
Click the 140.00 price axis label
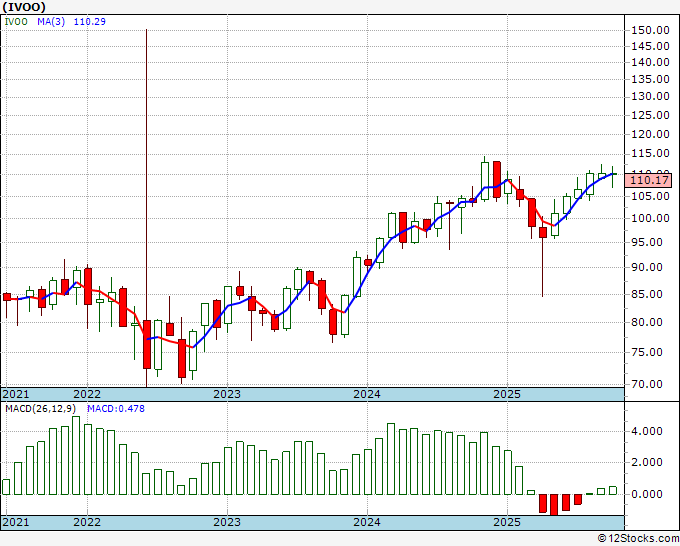coord(650,62)
